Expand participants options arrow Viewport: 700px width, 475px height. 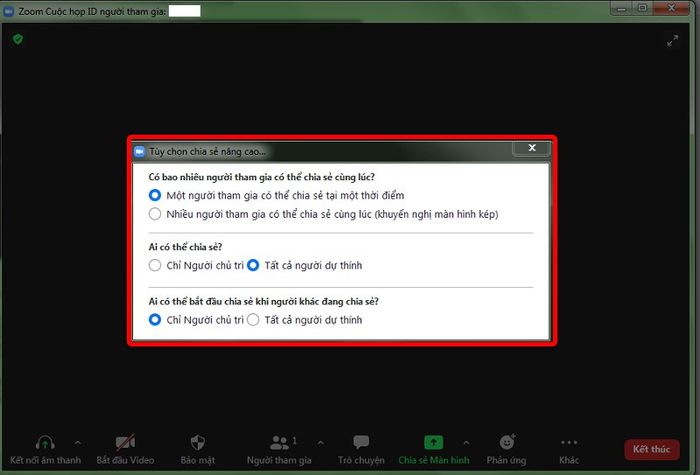[x=321, y=443]
